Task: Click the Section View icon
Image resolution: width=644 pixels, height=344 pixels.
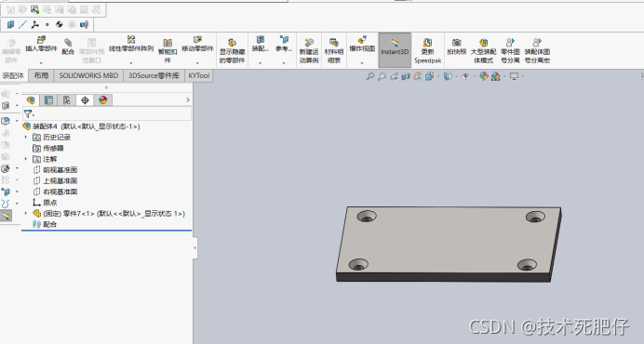Action: [x=406, y=76]
